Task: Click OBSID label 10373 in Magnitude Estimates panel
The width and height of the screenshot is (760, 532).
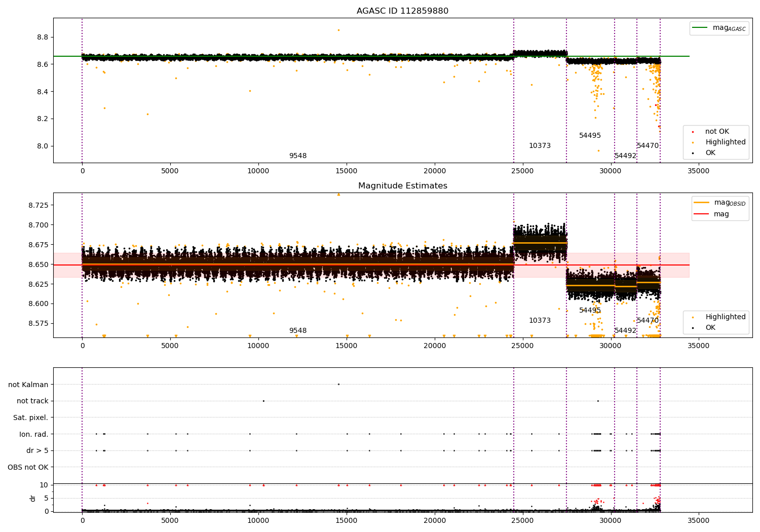Action: 540,321
